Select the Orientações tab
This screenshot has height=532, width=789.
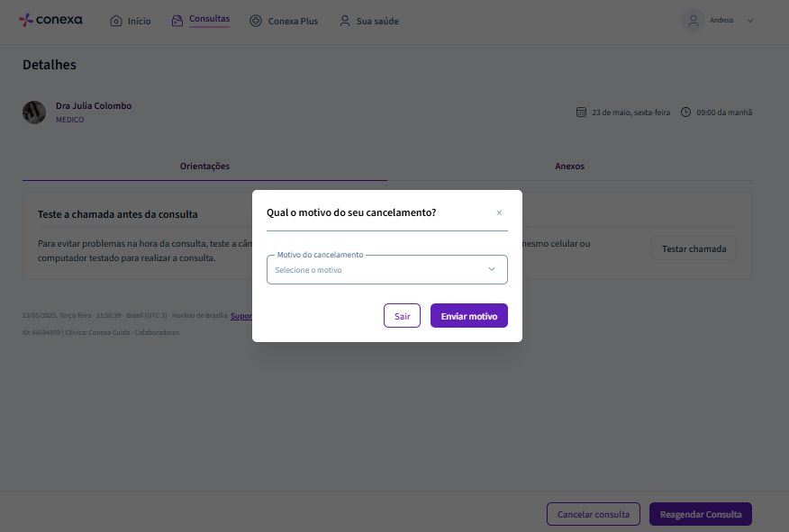(204, 166)
